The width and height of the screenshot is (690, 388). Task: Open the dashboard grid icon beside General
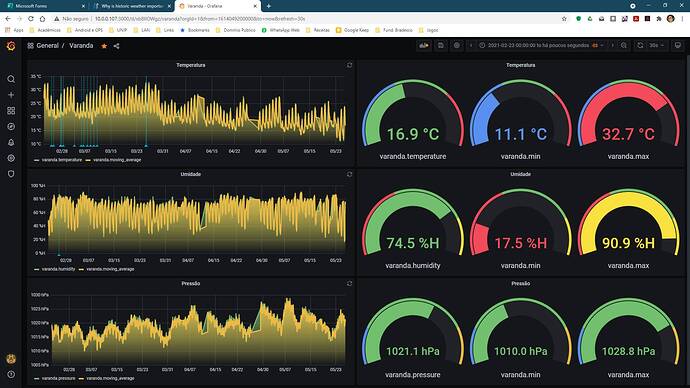pos(30,46)
